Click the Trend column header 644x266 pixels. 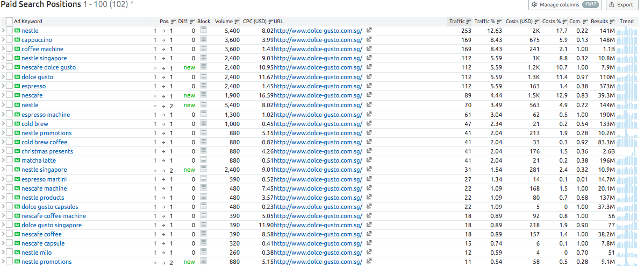point(627,22)
